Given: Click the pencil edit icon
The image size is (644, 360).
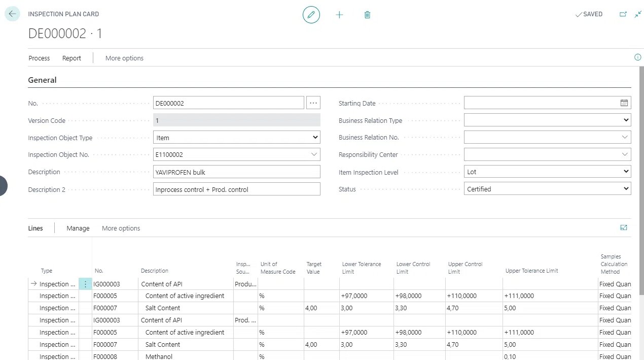Looking at the screenshot, I should 311,15.
